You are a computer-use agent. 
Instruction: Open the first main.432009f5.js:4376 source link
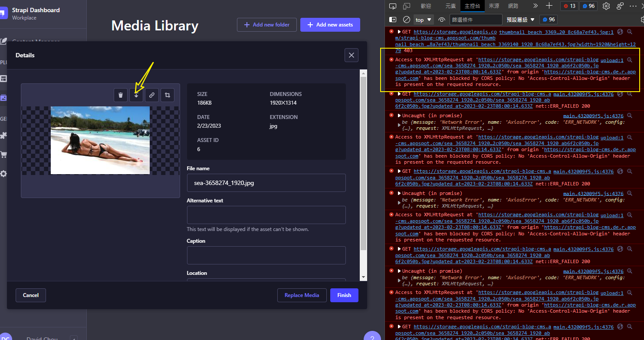583,94
